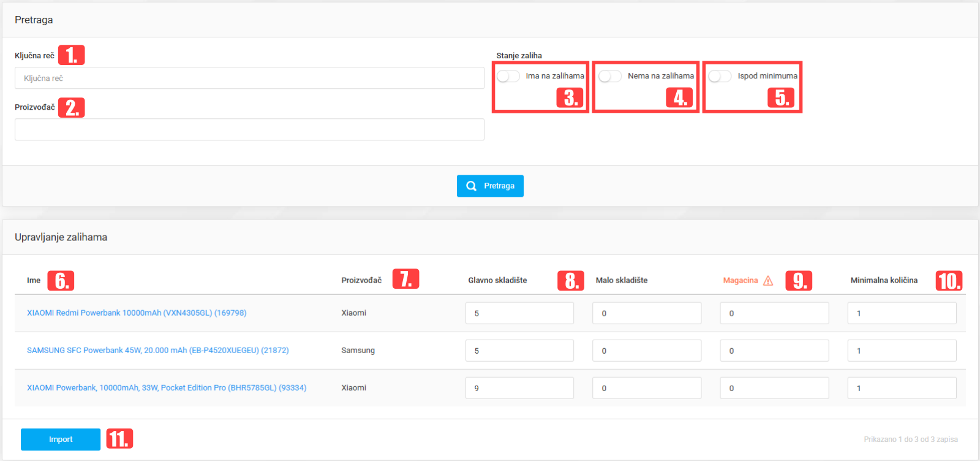Toggle the 'Nema na zalihama' switch
This screenshot has width=980, height=461.
pos(609,76)
